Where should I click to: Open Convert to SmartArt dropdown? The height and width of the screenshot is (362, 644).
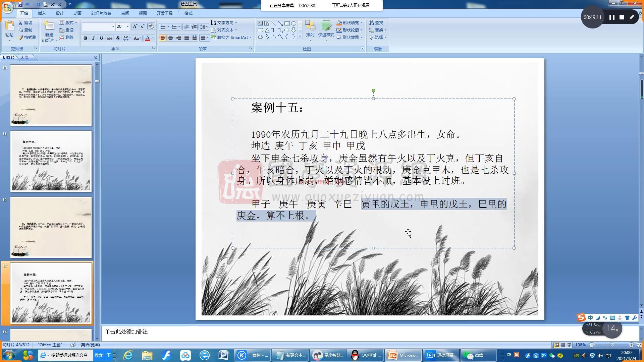click(231, 37)
